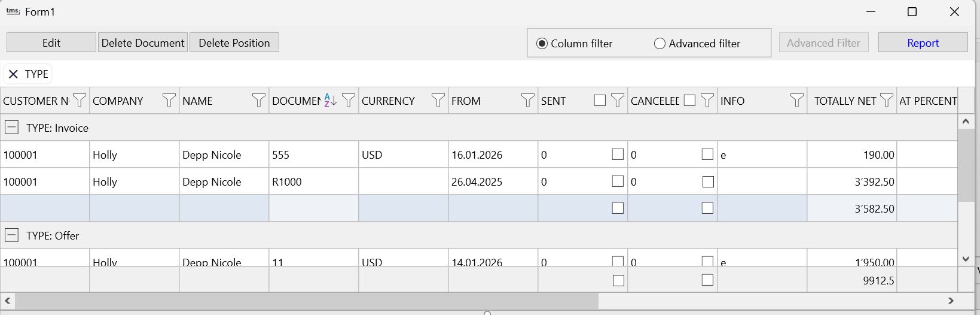
Task: Click TOTALLY NET column filter funnel
Action: point(887,101)
